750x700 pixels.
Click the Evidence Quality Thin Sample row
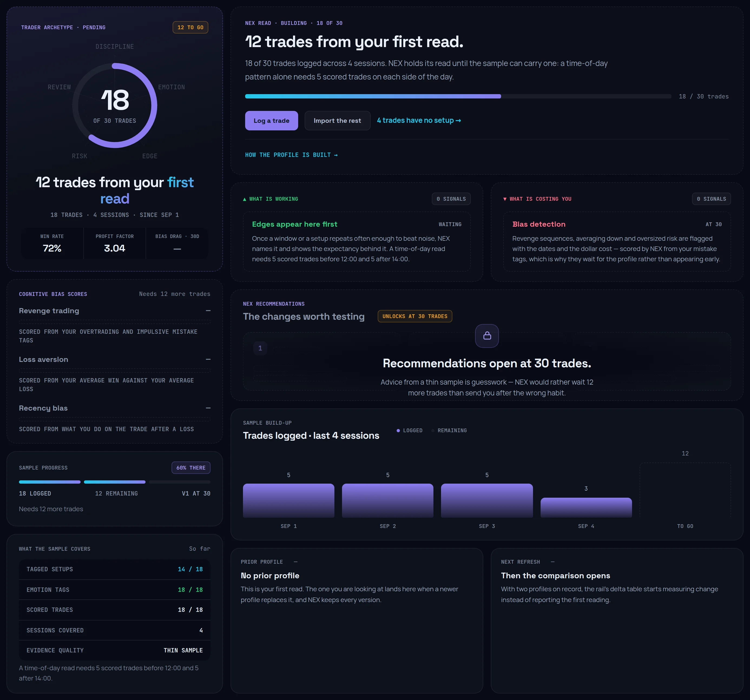point(115,650)
